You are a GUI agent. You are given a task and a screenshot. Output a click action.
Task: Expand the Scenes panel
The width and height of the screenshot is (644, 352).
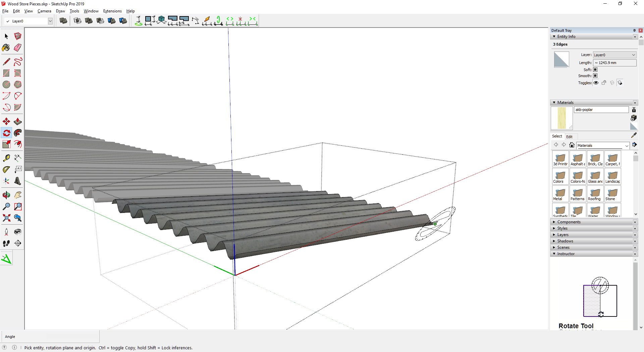click(554, 247)
